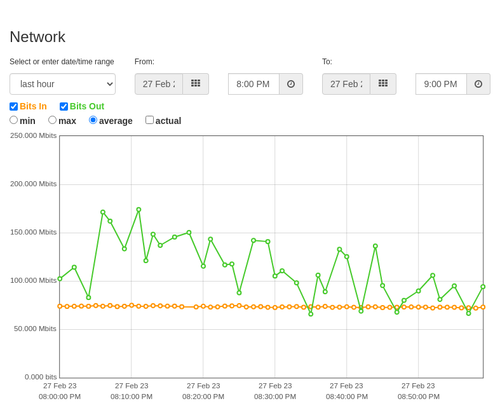
Task: Click the 08:30:00 PM time axis label
Action: pyautogui.click(x=275, y=397)
